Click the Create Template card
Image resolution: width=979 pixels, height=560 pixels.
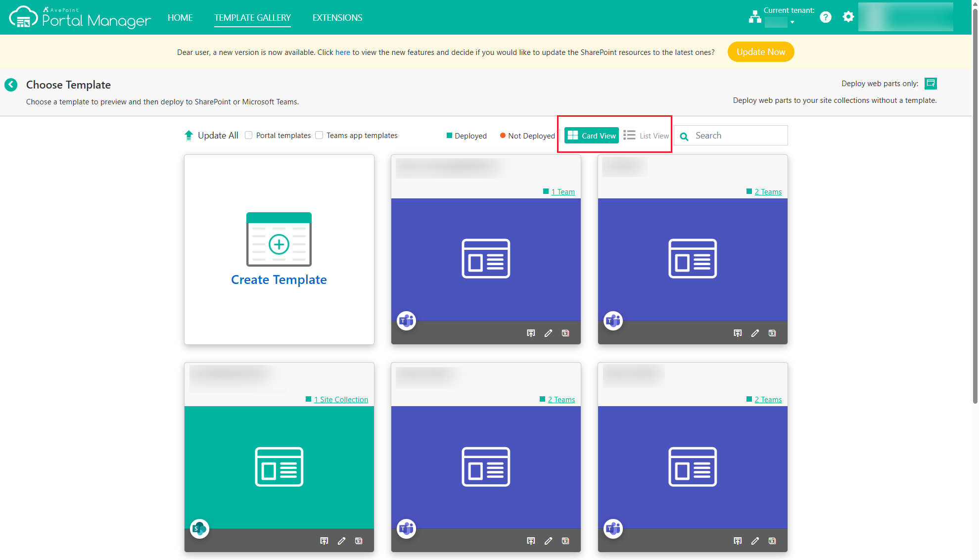pyautogui.click(x=279, y=250)
